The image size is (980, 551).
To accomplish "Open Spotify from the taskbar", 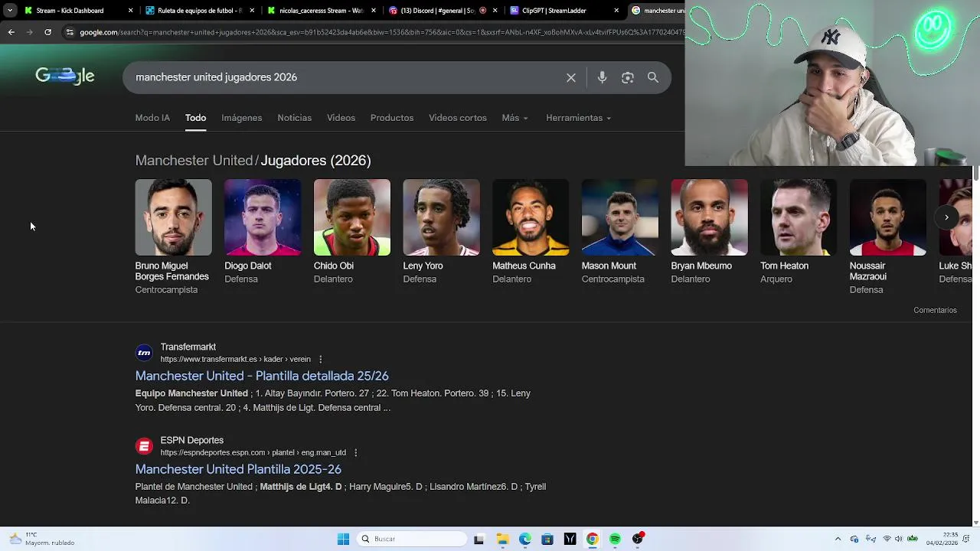I will 615,539.
